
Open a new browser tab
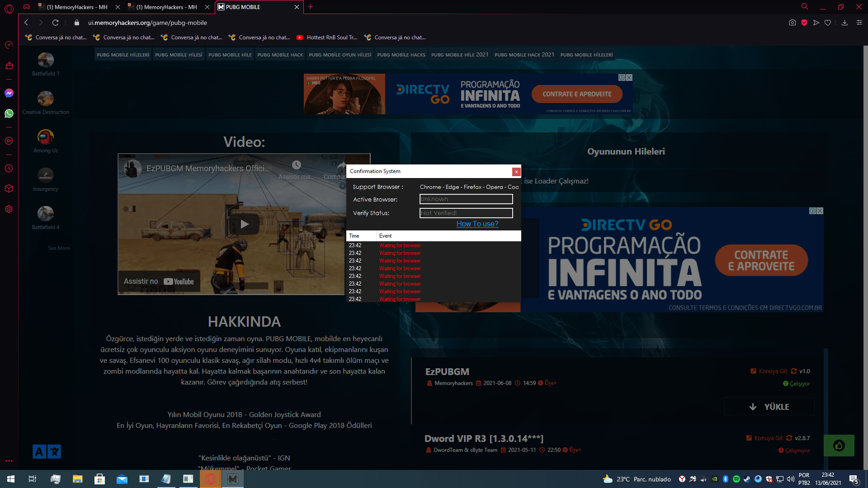(311, 7)
